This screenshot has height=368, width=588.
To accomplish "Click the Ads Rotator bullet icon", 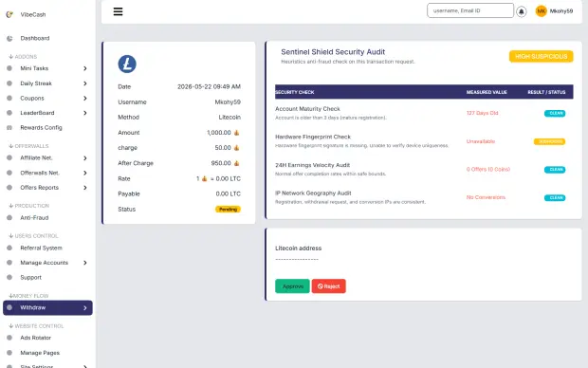I will coord(9,338).
